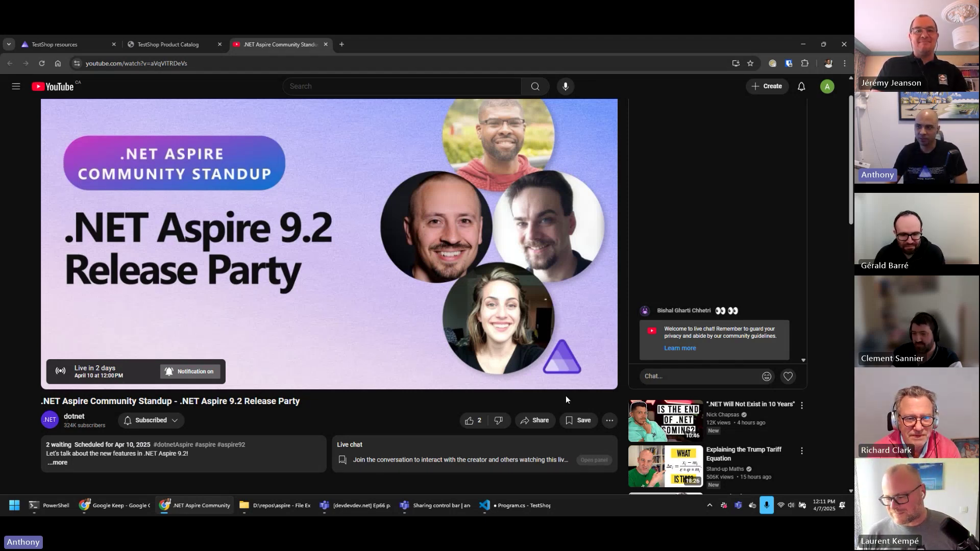
Task: Bookmark this page with the star
Action: [x=750, y=63]
